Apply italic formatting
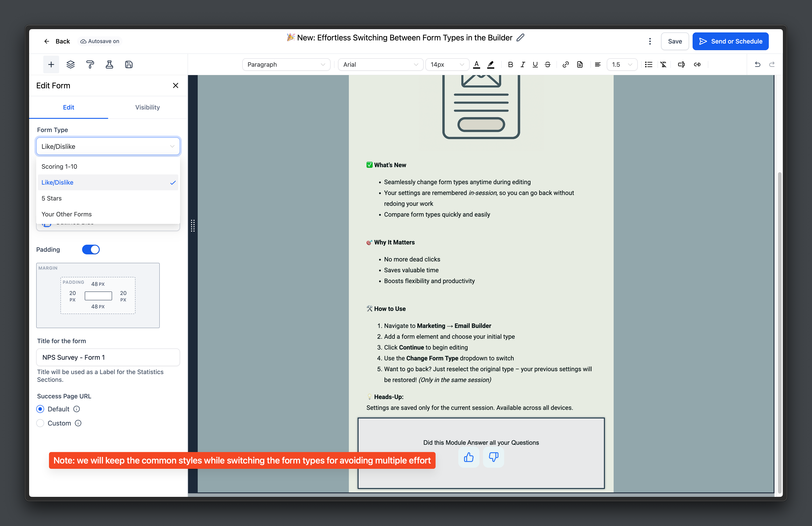812x526 pixels. [x=523, y=64]
